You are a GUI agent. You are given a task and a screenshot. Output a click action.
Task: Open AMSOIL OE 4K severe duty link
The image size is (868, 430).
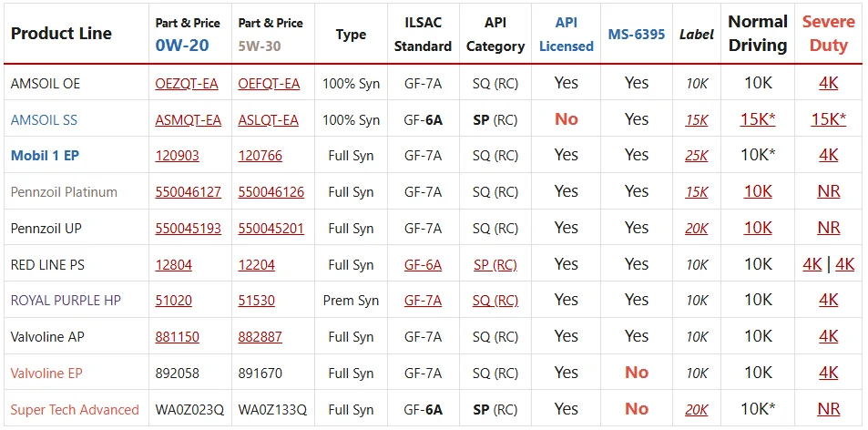pyautogui.click(x=829, y=83)
